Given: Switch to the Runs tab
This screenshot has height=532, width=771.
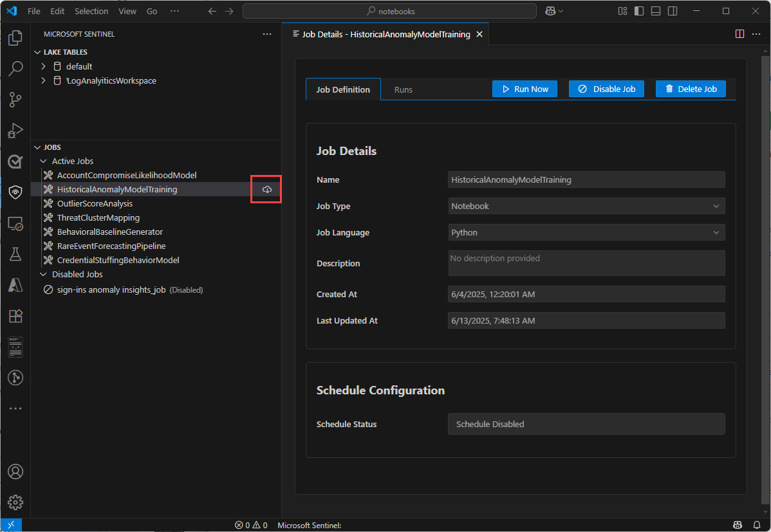Looking at the screenshot, I should (x=404, y=89).
